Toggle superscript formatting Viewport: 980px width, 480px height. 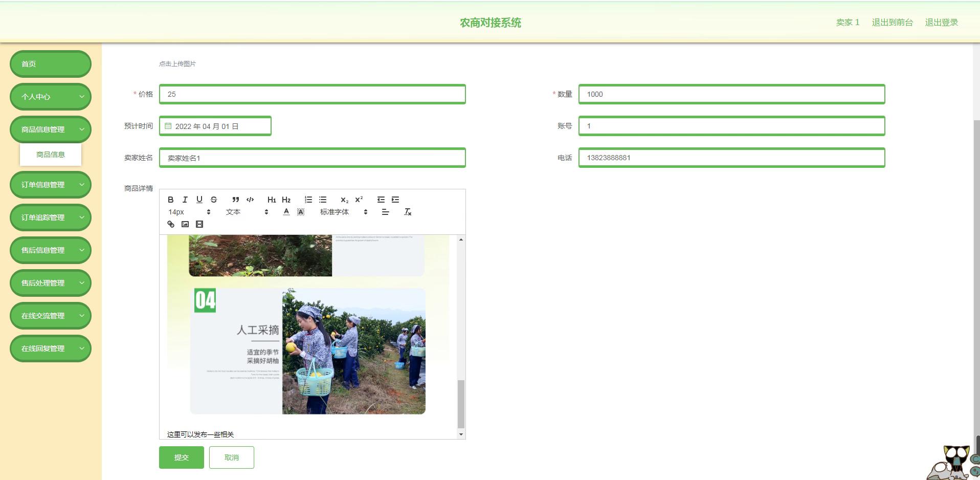point(359,200)
